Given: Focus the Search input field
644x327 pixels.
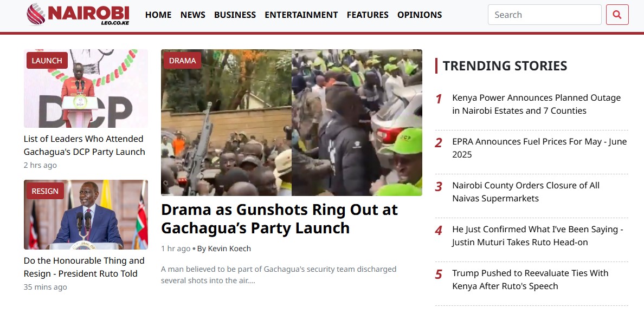Looking at the screenshot, I should [x=544, y=15].
